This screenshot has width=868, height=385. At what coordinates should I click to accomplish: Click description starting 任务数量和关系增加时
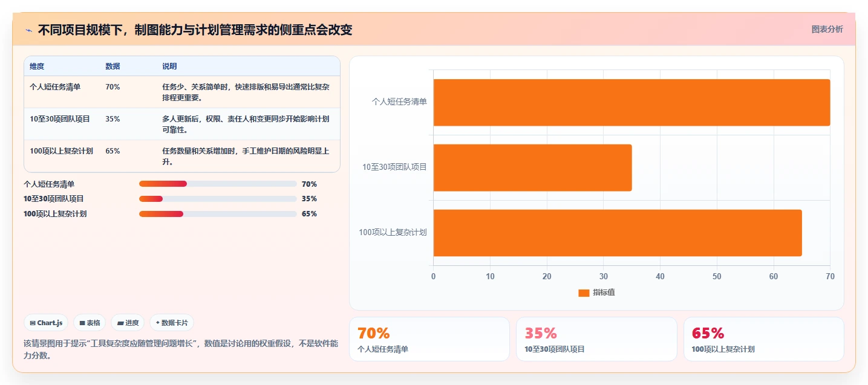click(246, 156)
